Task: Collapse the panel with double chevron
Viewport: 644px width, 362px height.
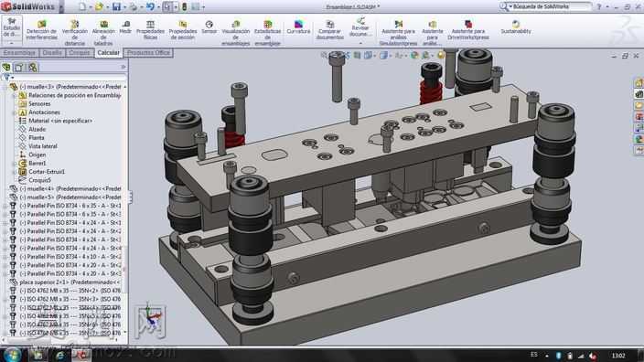Action: coord(123,67)
